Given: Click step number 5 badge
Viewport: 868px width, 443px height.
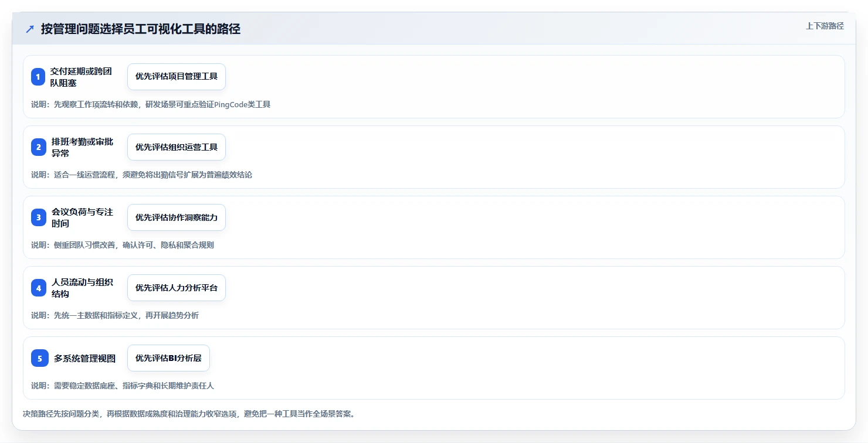Looking at the screenshot, I should (x=40, y=358).
